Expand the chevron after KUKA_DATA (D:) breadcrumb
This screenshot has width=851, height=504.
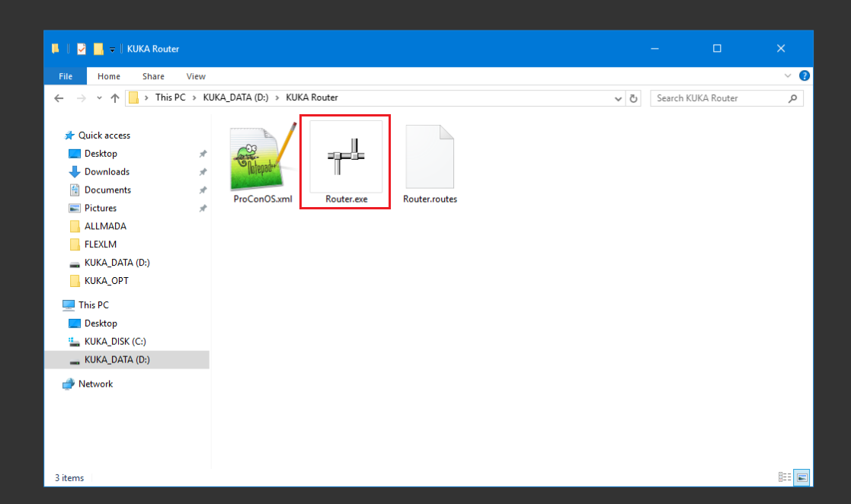point(277,97)
